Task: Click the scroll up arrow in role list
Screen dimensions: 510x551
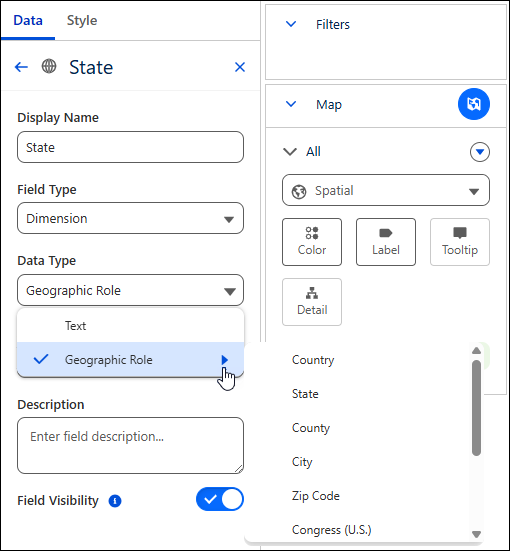Action: [476, 350]
